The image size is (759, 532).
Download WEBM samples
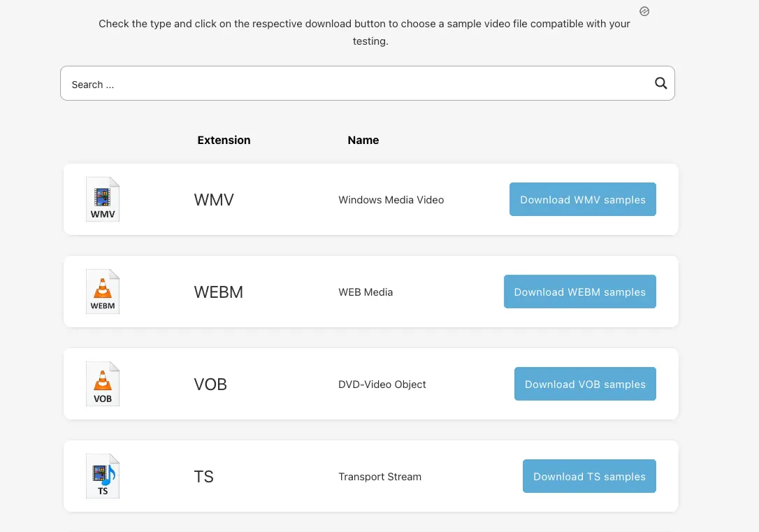pyautogui.click(x=580, y=292)
